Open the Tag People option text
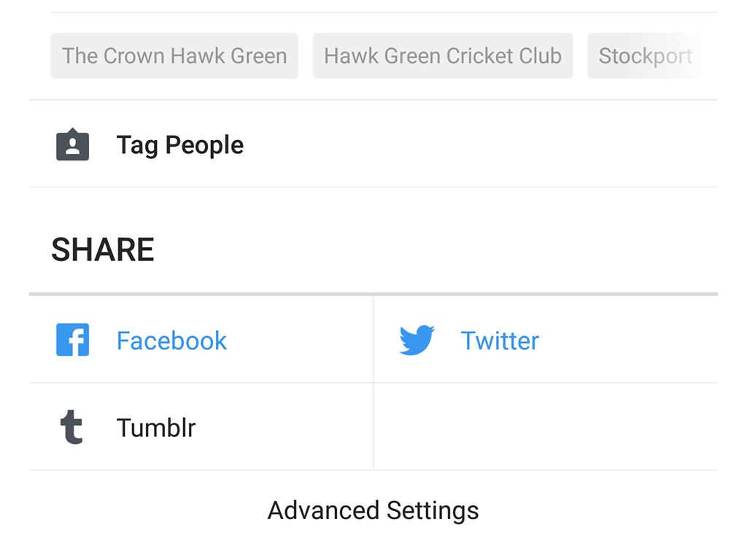 [x=180, y=144]
